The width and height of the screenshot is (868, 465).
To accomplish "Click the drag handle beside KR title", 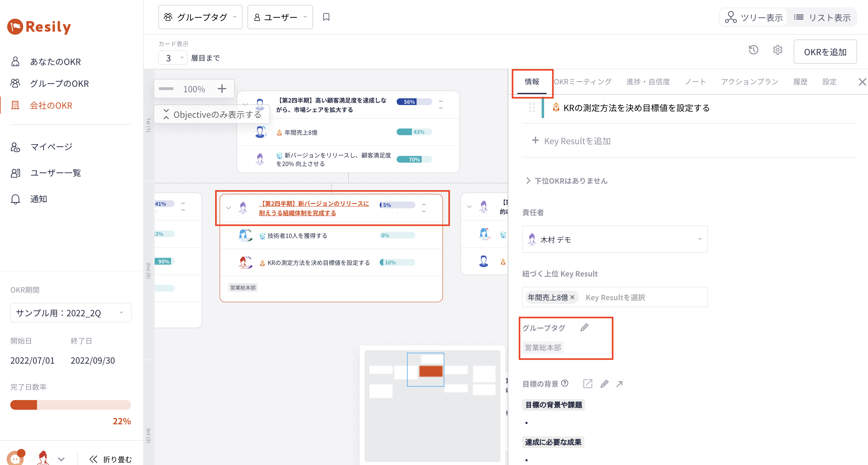I will click(x=532, y=107).
